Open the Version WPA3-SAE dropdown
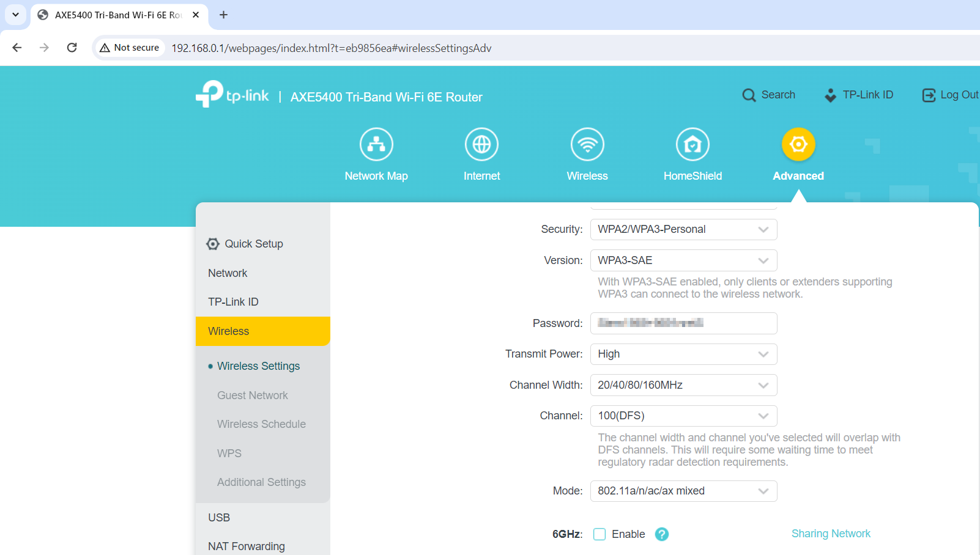Viewport: 980px width, 555px height. (x=683, y=260)
